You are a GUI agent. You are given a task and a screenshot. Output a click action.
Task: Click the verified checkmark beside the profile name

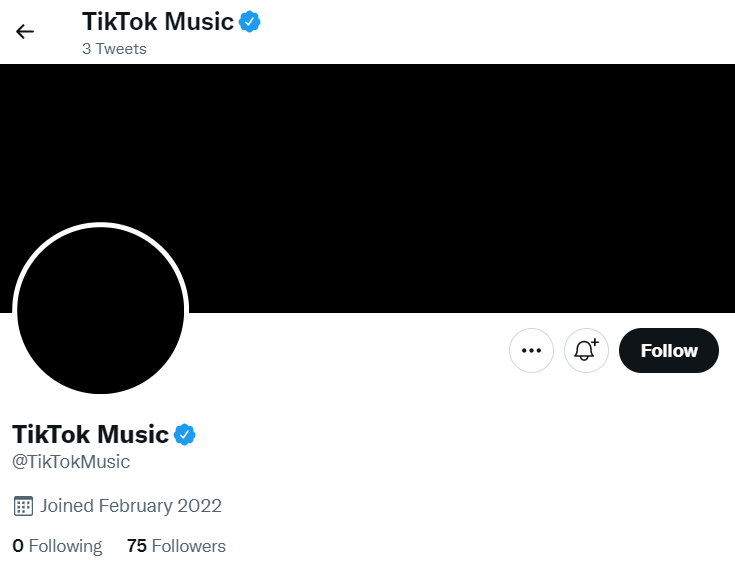[x=185, y=434]
